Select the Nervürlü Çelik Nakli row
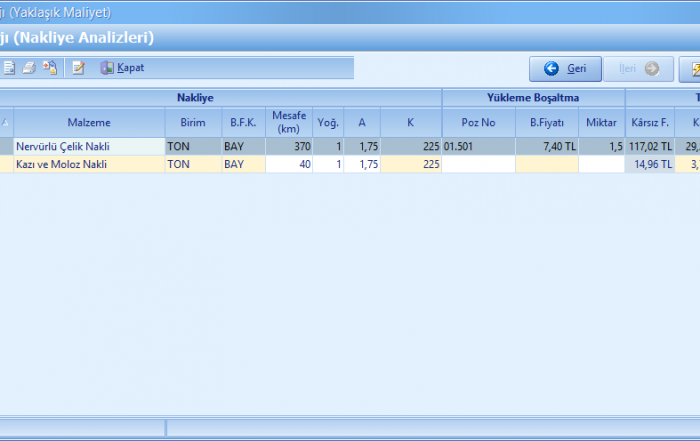Image resolution: width=700 pixels, height=441 pixels. point(88,146)
